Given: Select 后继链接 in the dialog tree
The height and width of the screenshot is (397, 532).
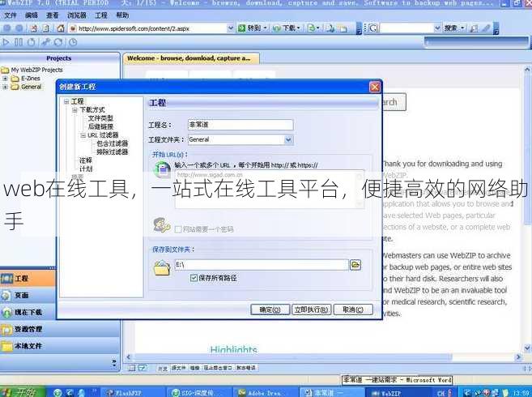Looking at the screenshot, I should [100, 126].
